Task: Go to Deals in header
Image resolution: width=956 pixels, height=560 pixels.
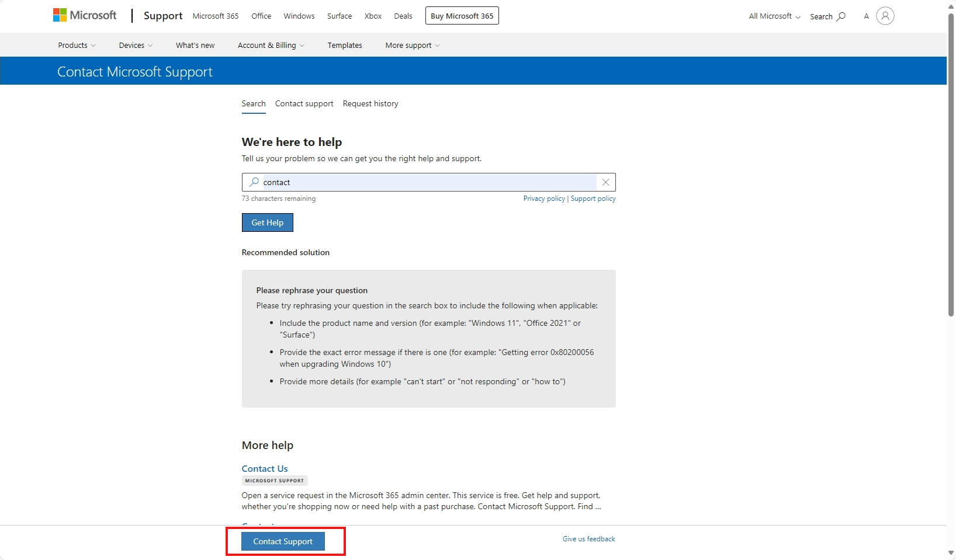Action: pos(403,16)
